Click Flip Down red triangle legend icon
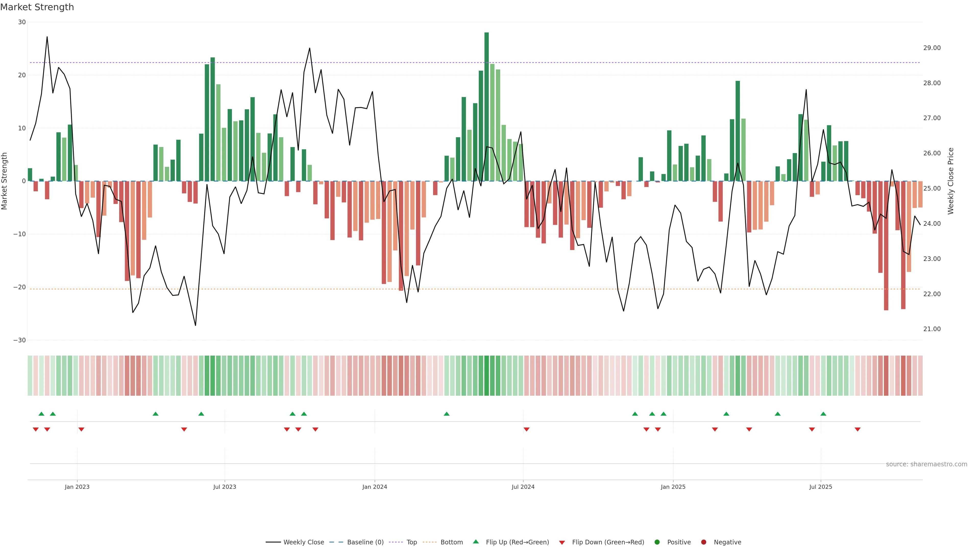 point(562,543)
